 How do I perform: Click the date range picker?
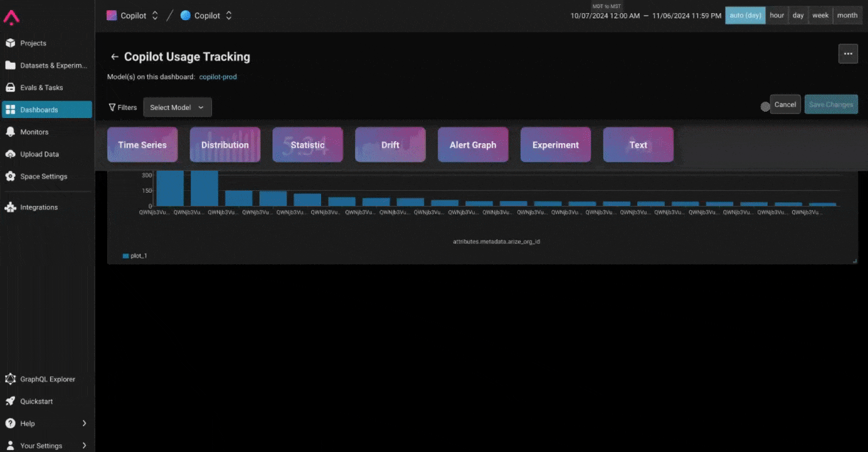coord(646,16)
